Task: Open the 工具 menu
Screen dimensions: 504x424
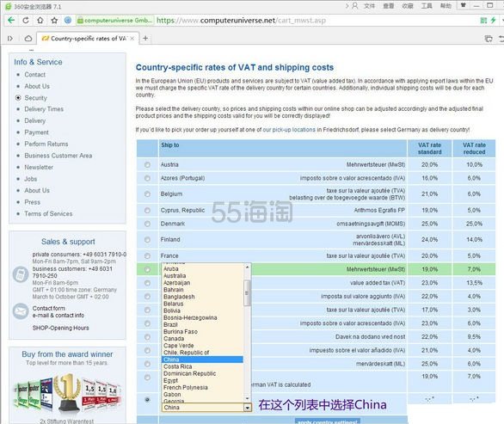Action: click(427, 6)
